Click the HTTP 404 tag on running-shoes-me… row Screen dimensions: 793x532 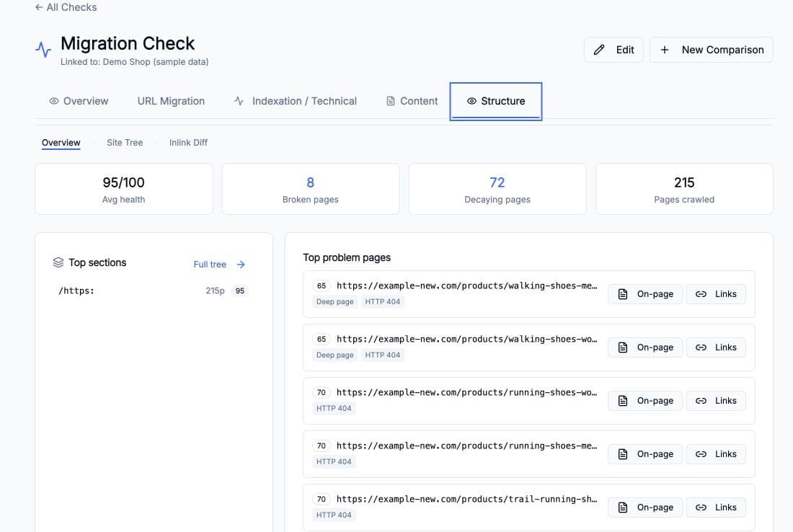click(x=334, y=461)
